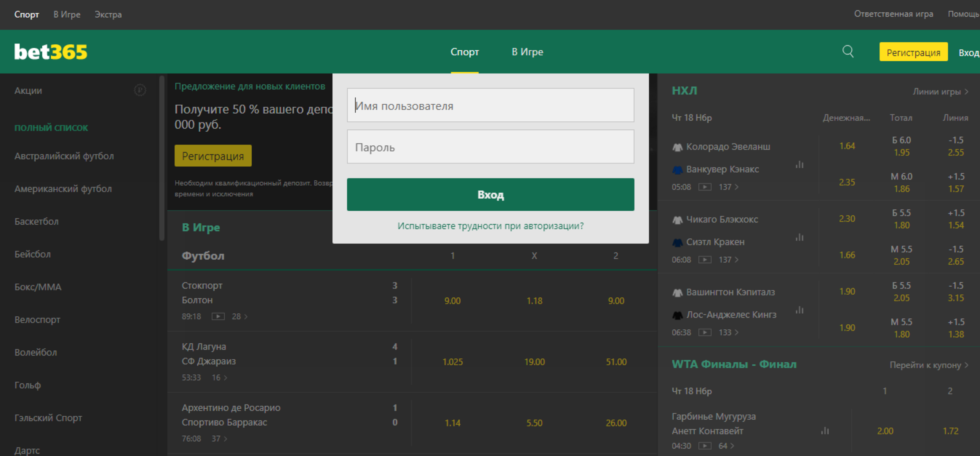Click the search magnifier icon
Image resolution: width=980 pixels, height=456 pixels.
pos(848,52)
